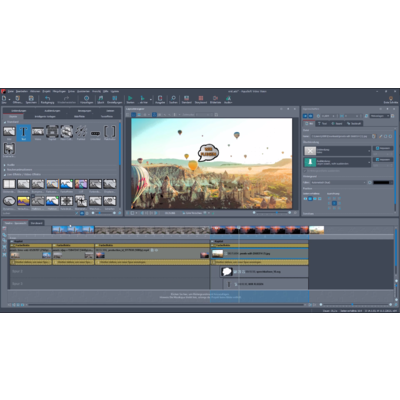Select the center Ausrichtung alignment cell
Screen dimensions: 400x400
point(334,203)
